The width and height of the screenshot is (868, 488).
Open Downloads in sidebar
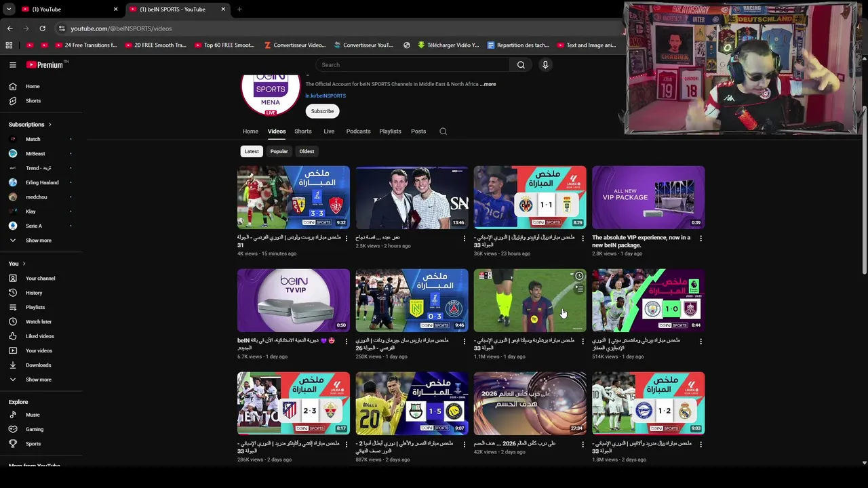[x=38, y=365]
